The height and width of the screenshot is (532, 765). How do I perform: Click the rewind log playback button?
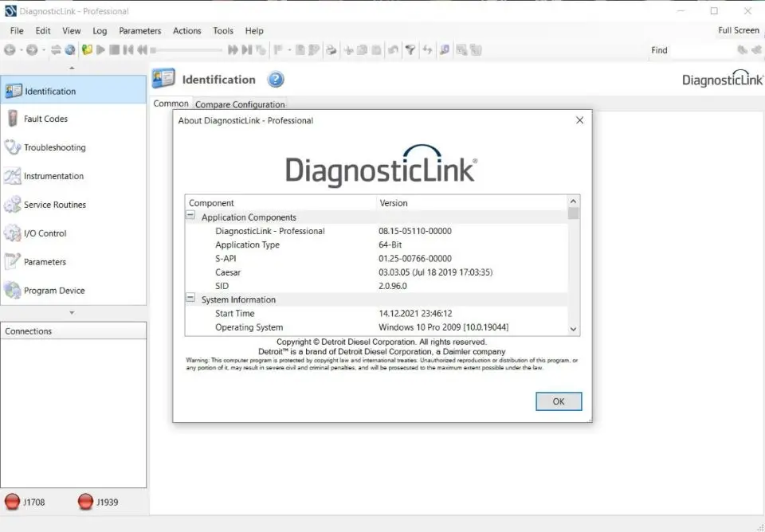pyautogui.click(x=142, y=49)
